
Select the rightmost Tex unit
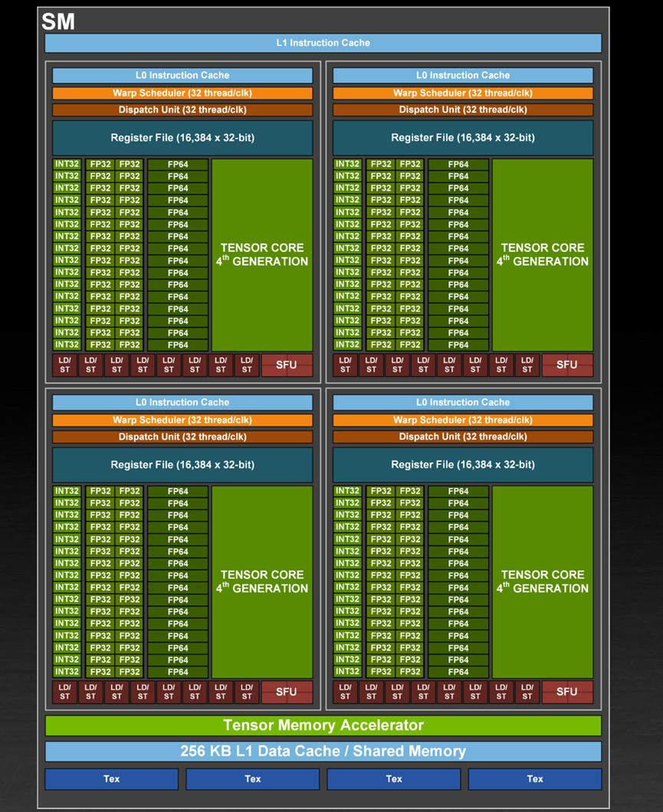pos(534,778)
